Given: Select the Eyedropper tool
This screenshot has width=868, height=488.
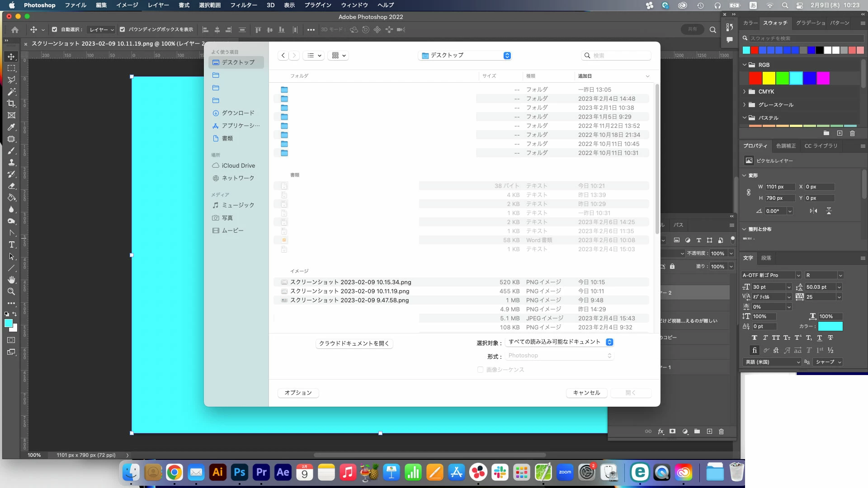Looking at the screenshot, I should (x=11, y=127).
